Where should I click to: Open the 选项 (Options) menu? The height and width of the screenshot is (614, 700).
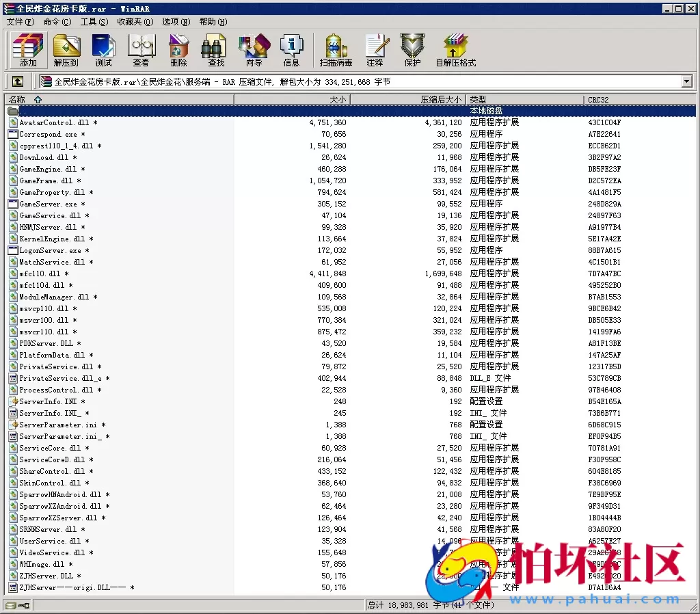pyautogui.click(x=175, y=21)
